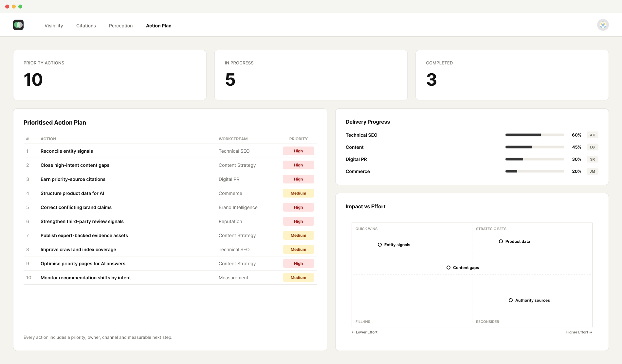Click 'Measurement' workstream cell

tap(233, 278)
